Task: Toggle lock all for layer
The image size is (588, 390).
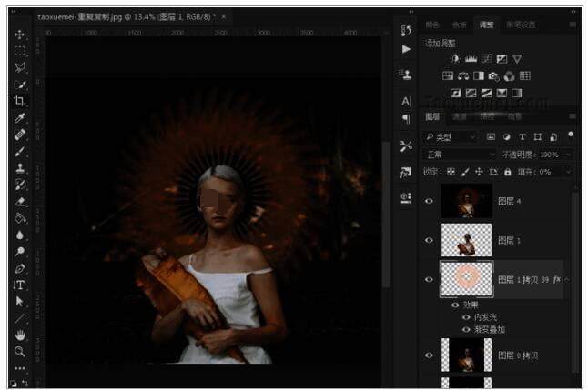Action: (508, 172)
